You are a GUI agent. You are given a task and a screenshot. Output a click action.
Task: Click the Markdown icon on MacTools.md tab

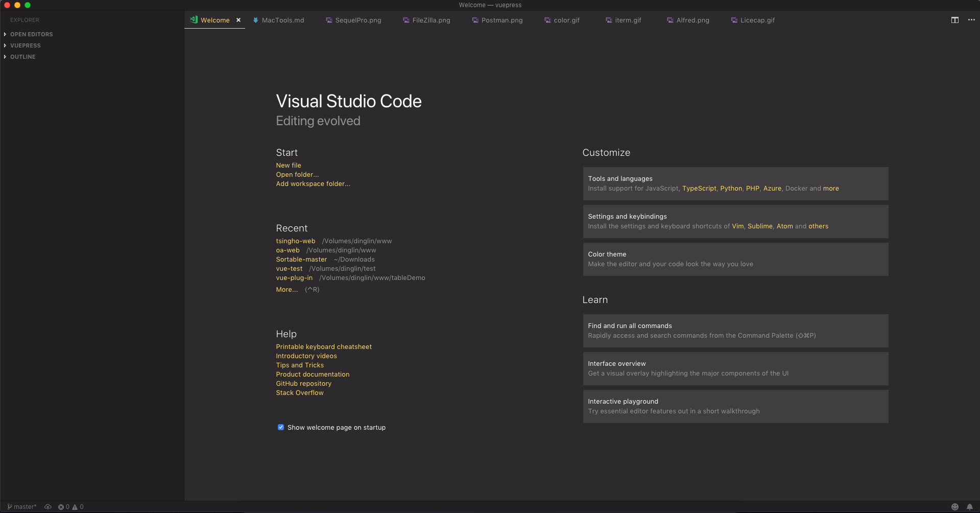255,20
